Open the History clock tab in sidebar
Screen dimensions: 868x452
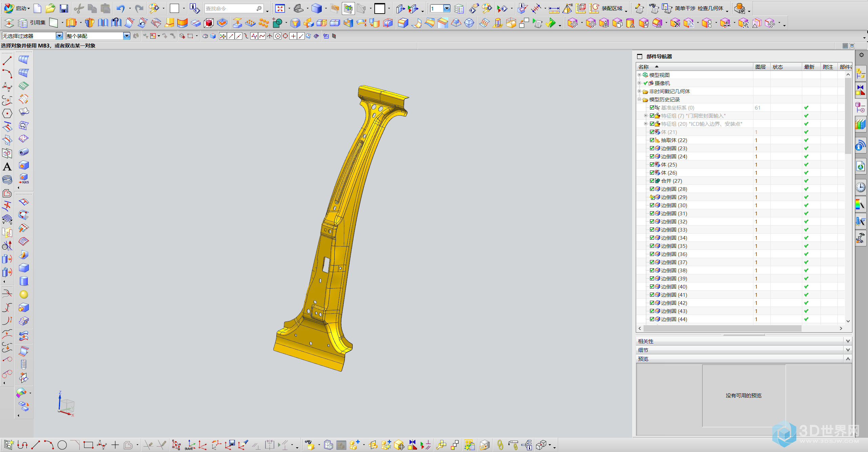click(x=861, y=188)
